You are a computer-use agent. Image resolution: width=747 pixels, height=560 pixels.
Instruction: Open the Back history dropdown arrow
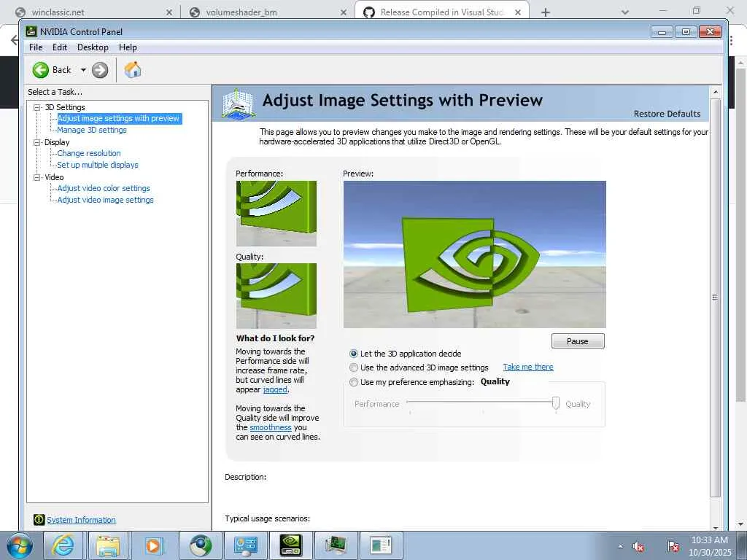83,70
